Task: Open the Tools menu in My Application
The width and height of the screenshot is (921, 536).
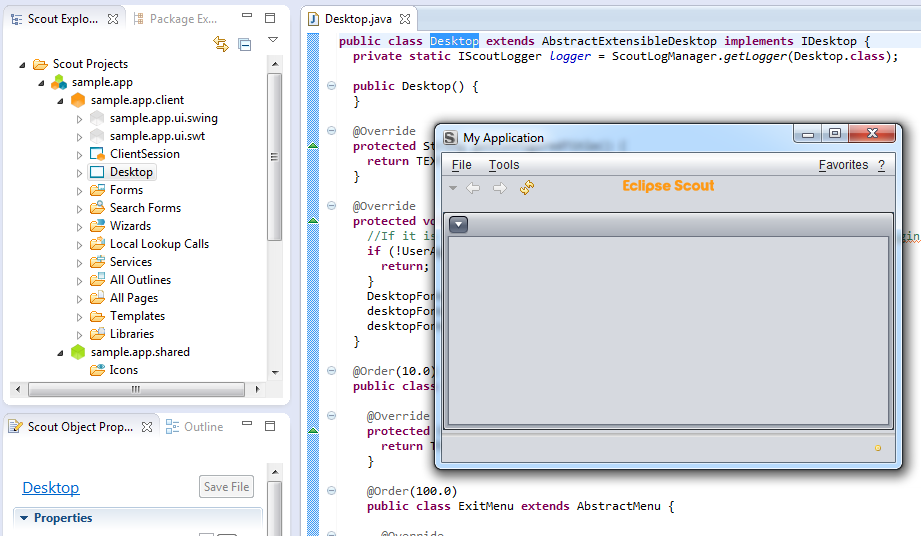Action: coord(504,165)
